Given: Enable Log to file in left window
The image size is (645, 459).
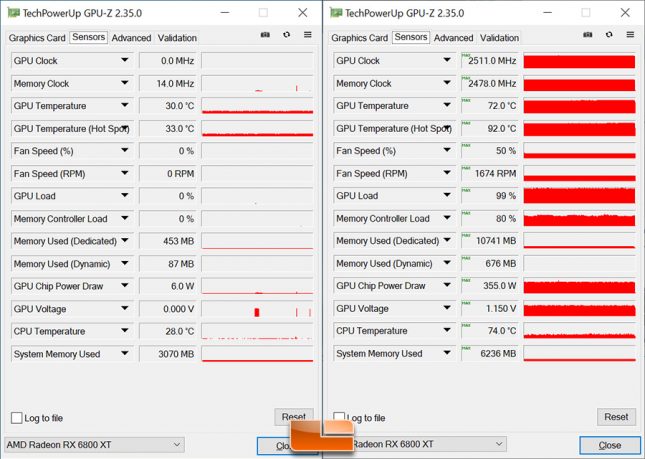Looking at the screenshot, I should click(x=16, y=418).
